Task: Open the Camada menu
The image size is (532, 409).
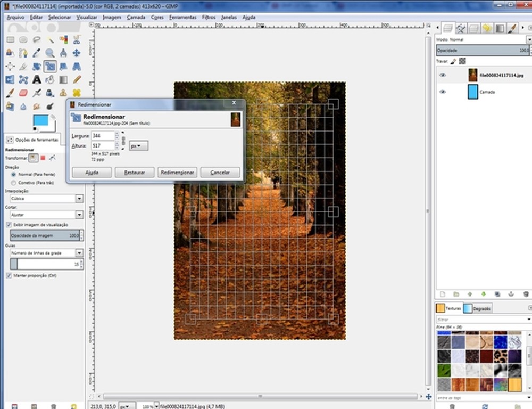Action: [136, 17]
